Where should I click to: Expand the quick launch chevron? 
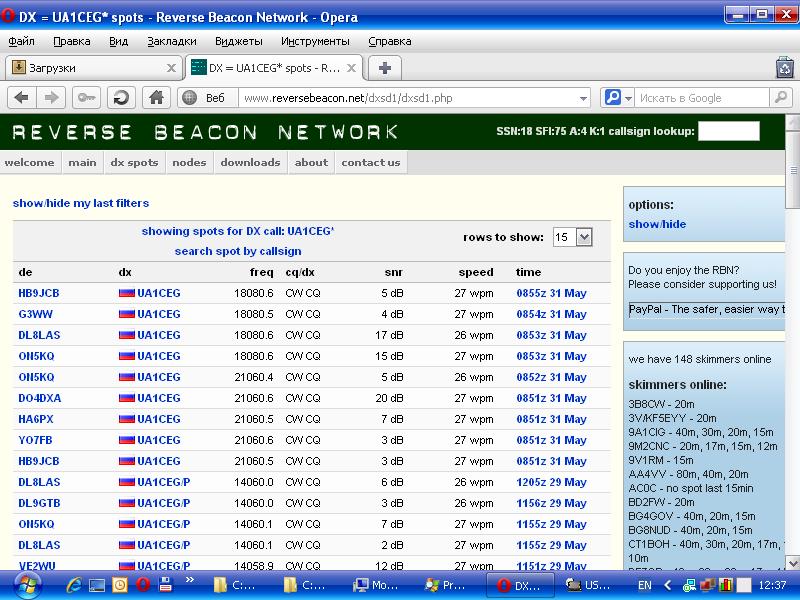pos(190,580)
